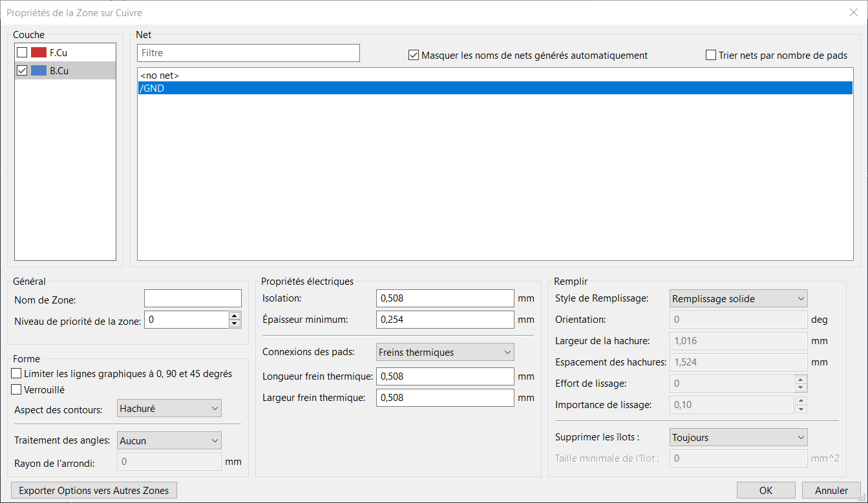868x503 pixels.
Task: Click the OK button
Action: [766, 490]
